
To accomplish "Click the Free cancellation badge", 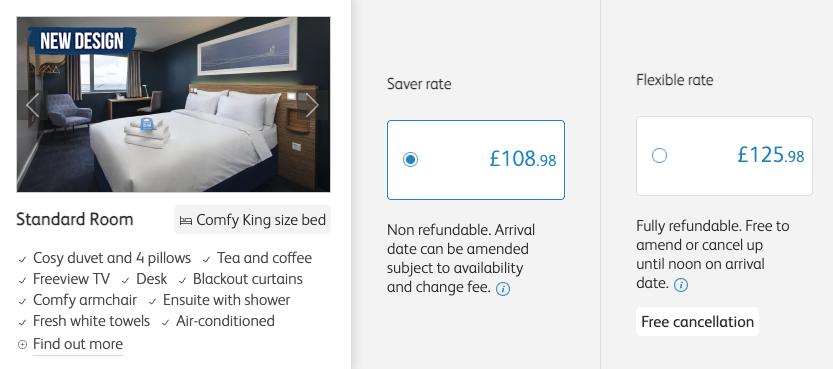I will [x=698, y=322].
